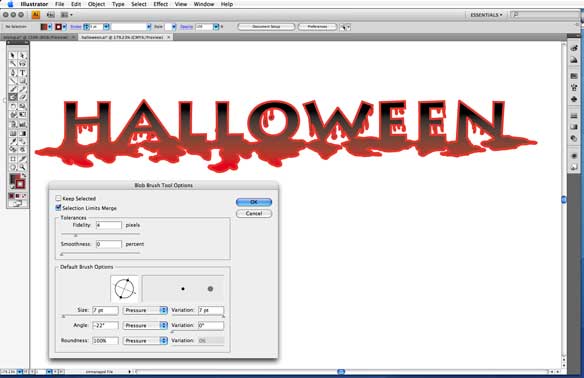Select the Paintbrush tool
This screenshot has width=584, height=378.
click(13, 89)
